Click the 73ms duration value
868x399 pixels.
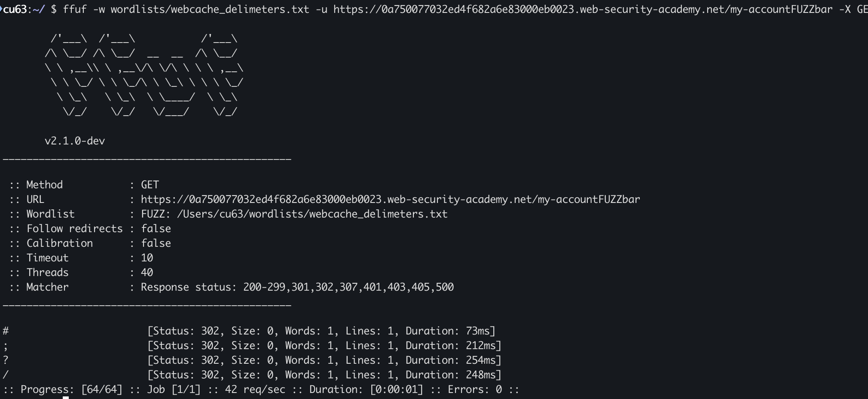click(478, 331)
